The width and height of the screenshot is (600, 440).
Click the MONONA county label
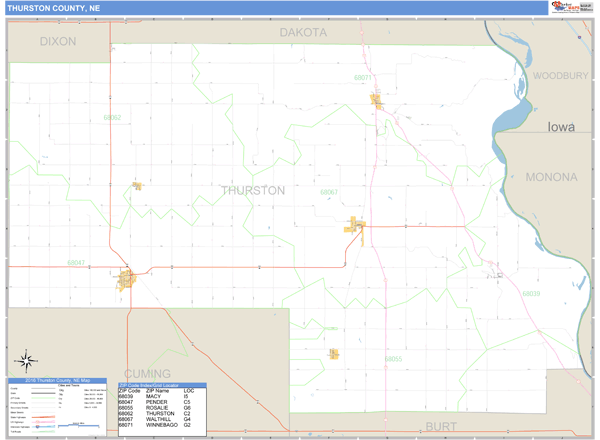[551, 177]
